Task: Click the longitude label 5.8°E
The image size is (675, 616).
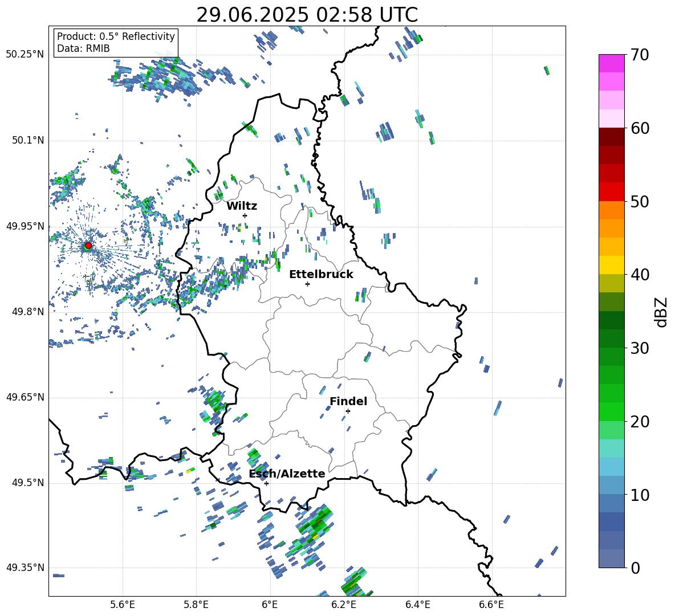Action: click(x=196, y=605)
